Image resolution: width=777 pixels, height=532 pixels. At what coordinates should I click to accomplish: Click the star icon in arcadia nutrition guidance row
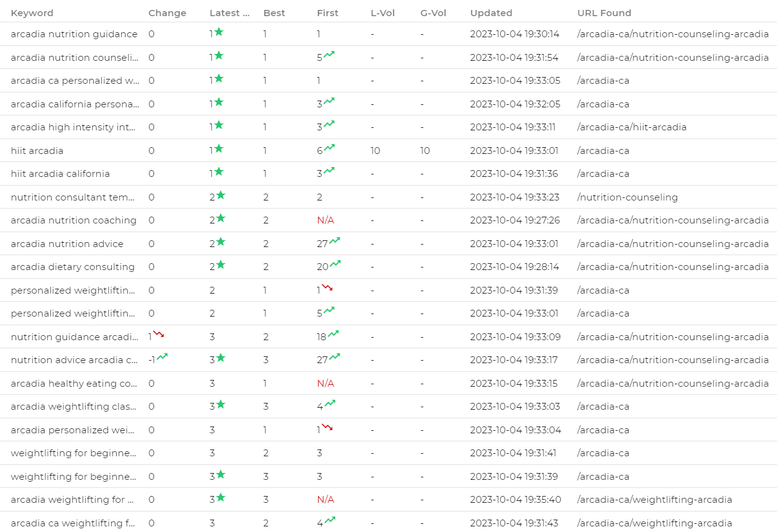point(219,32)
